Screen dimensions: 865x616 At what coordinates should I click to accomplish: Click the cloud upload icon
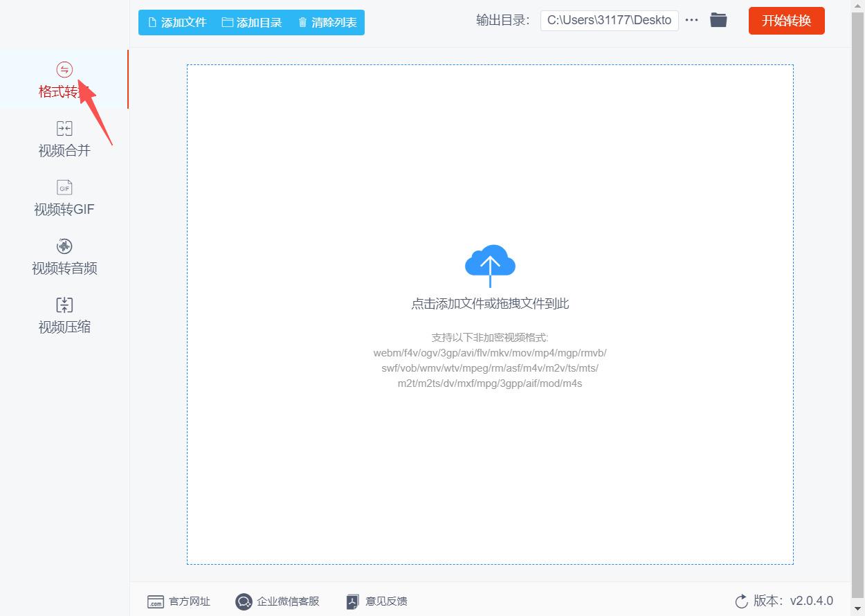coord(490,266)
